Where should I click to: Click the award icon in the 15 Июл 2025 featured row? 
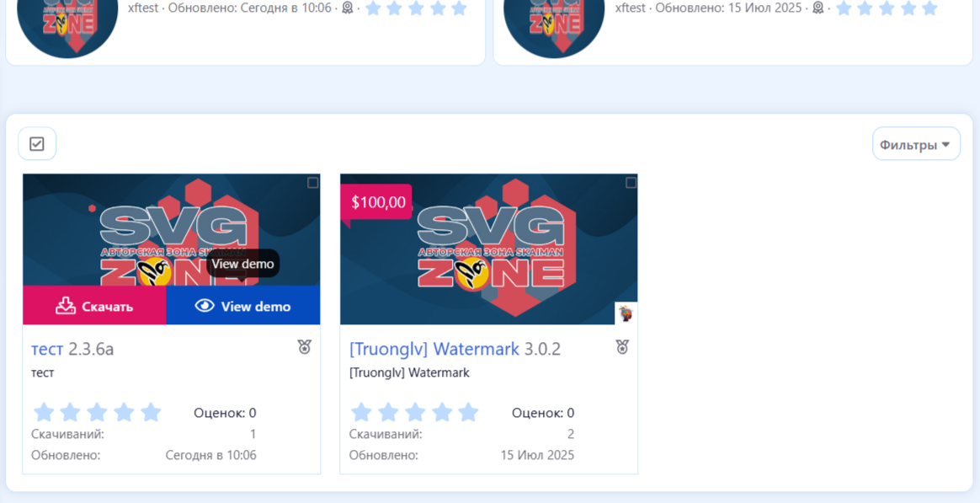(818, 8)
